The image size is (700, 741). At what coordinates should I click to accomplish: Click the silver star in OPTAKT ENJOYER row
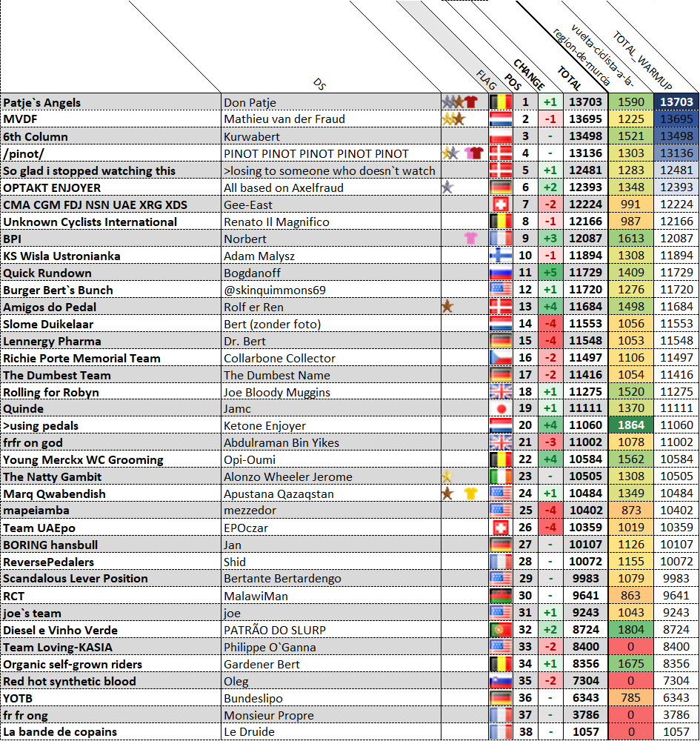tap(447, 187)
